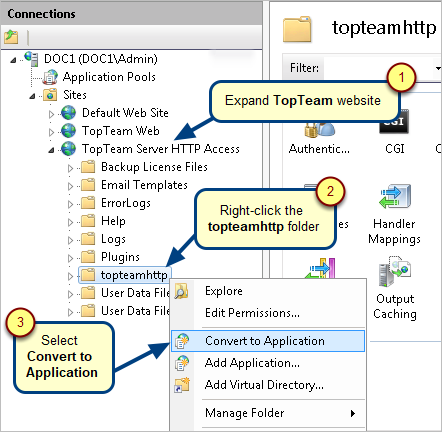Select Email Templates label
Screen dimensions: 442x432
pos(144,185)
